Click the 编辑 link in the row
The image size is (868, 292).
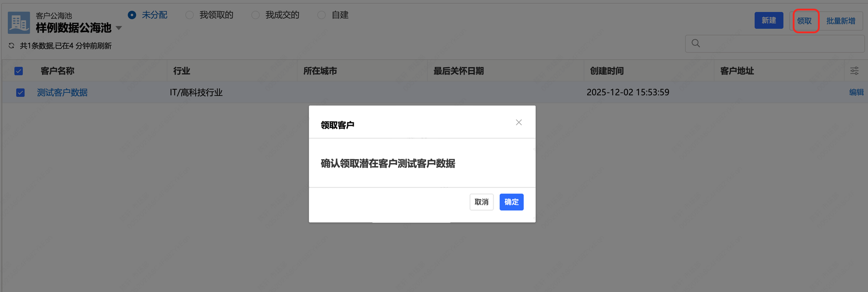(x=856, y=92)
